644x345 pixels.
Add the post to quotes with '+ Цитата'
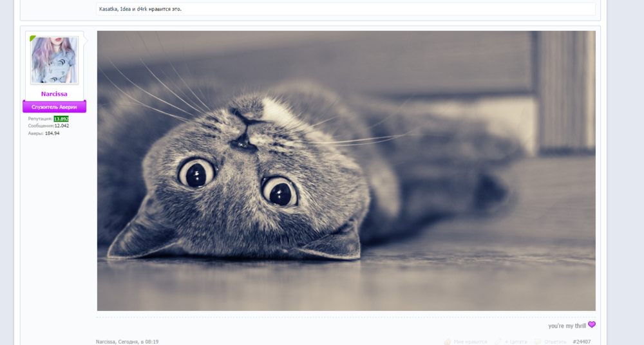point(515,342)
